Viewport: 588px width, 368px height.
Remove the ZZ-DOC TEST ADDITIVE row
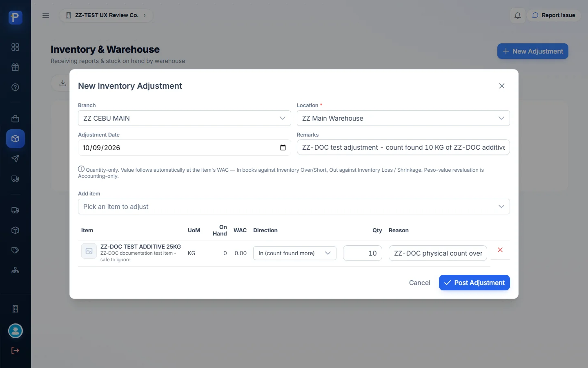pos(500,250)
